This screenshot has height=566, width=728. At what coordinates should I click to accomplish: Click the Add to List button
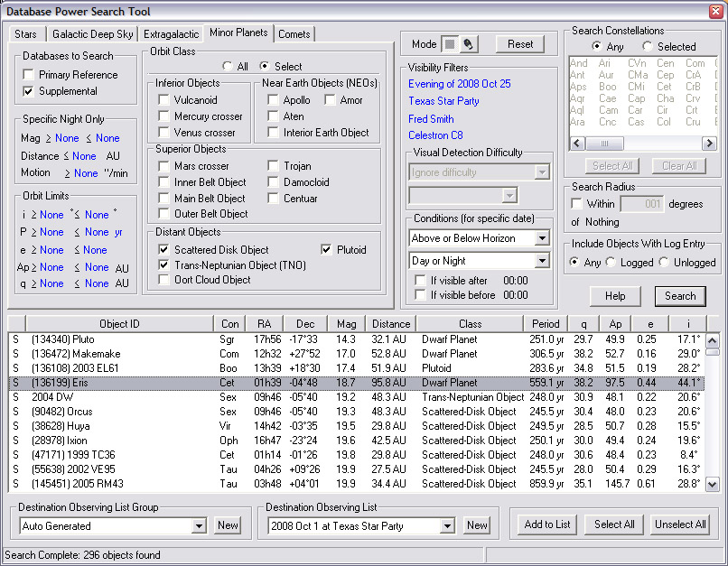click(x=547, y=524)
